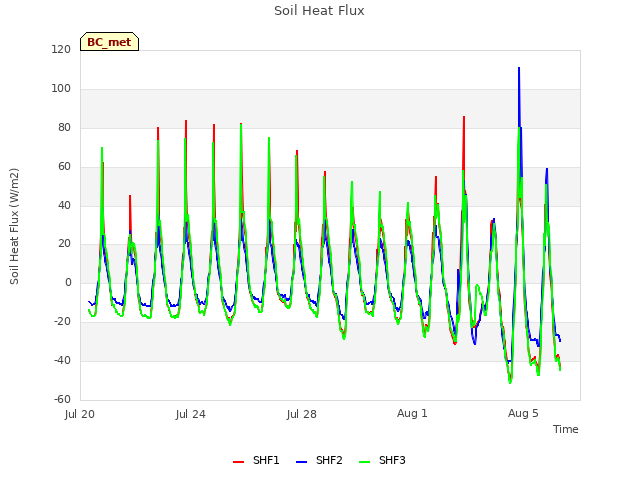Click the Aug 5 x-axis label
This screenshot has height=480, width=640.
pos(523,413)
